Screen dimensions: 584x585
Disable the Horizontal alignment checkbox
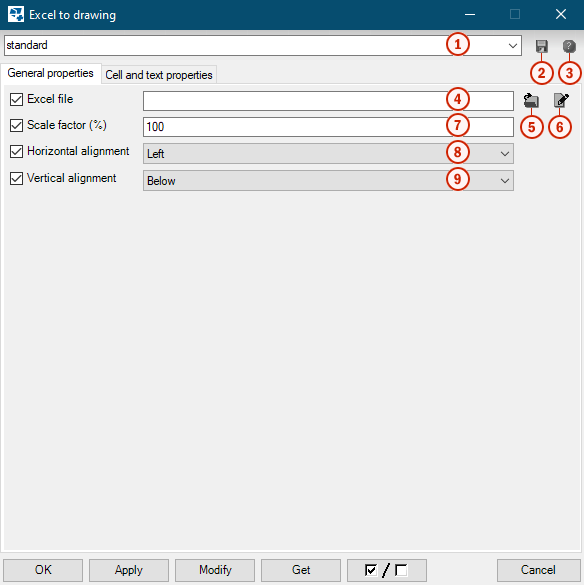pos(16,151)
